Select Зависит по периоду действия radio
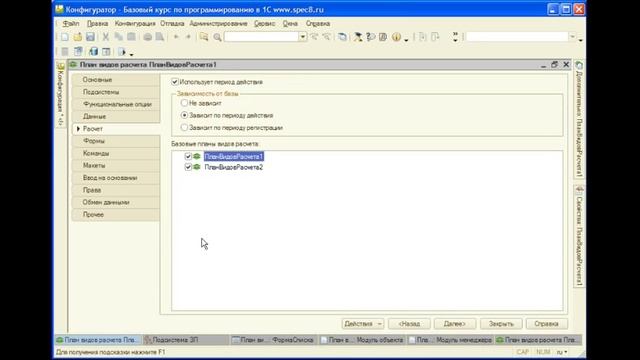640x360 pixels. tap(184, 115)
